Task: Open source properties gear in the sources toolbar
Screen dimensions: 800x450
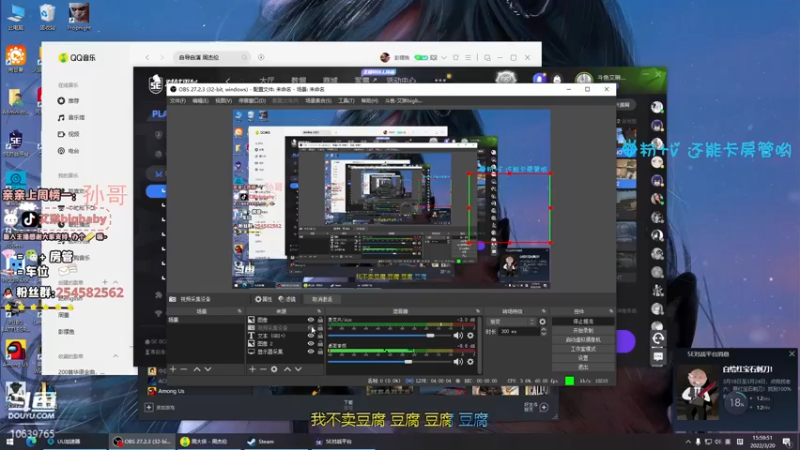Action: point(274,369)
